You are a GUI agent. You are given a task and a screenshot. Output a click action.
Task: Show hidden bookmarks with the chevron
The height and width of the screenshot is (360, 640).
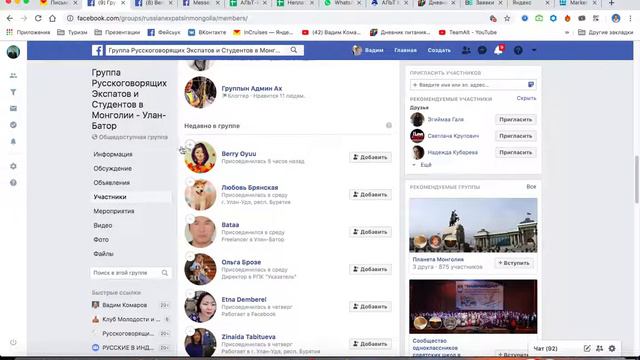pos(567,32)
